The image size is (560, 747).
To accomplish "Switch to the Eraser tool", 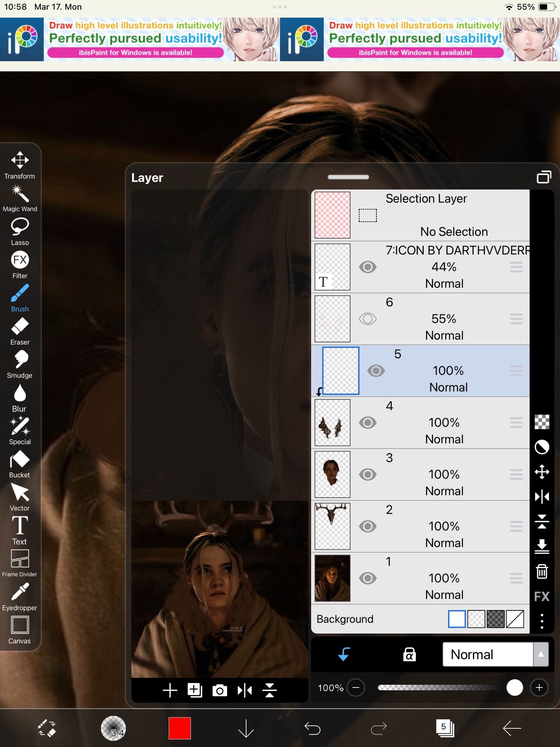I will coord(20,331).
